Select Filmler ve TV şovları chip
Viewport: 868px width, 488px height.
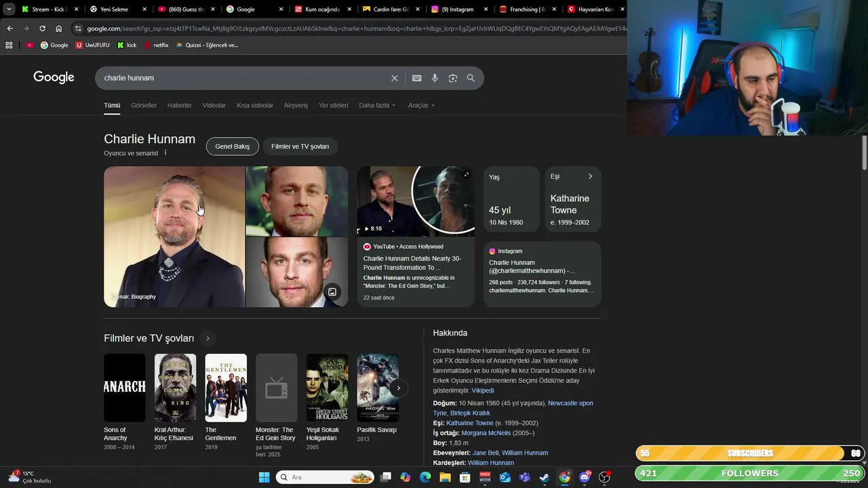[x=300, y=146]
